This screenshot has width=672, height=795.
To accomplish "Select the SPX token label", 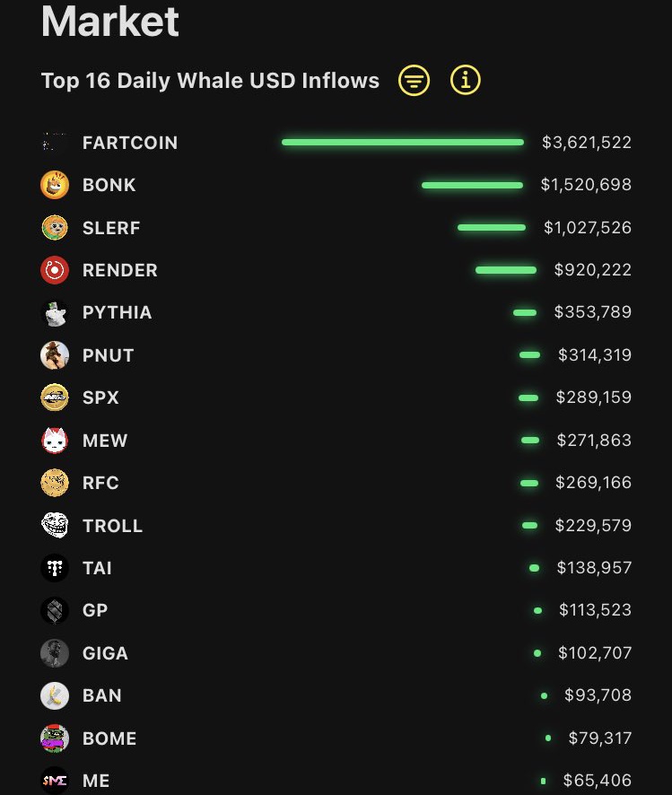I will coord(100,397).
